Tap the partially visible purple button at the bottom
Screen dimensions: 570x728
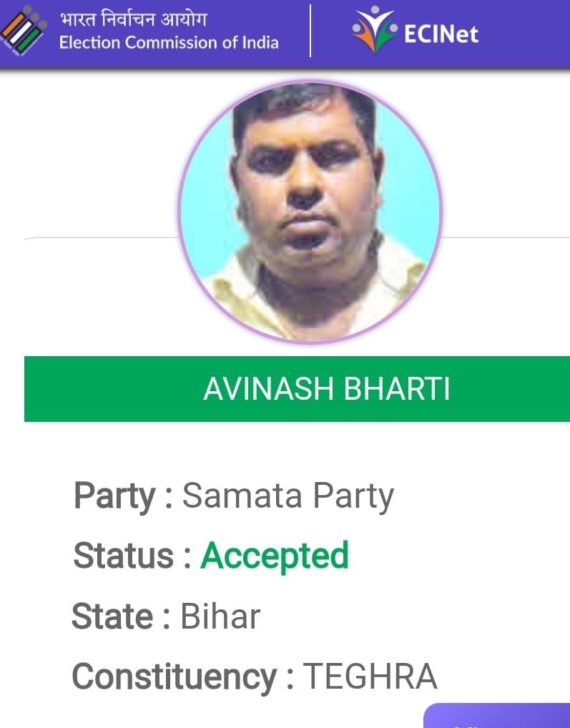click(497, 715)
